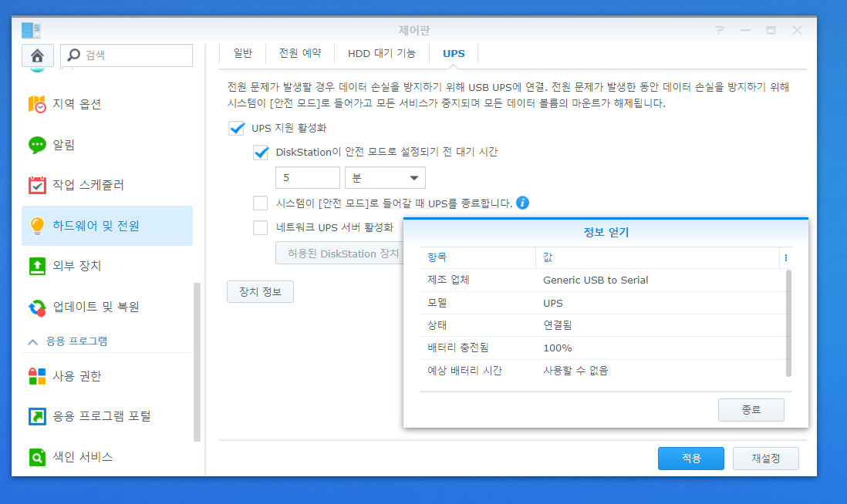The height and width of the screenshot is (504, 847).
Task: Open the 분 time unit dropdown
Action: [x=385, y=177]
